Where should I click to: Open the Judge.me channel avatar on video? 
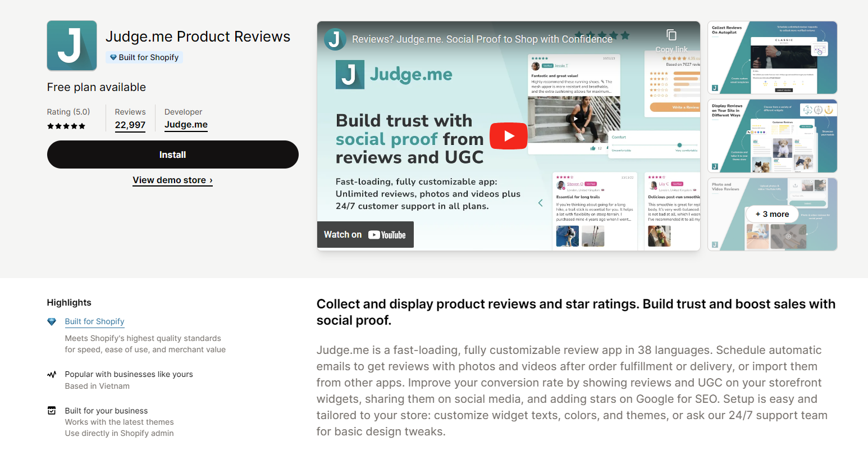click(x=335, y=39)
